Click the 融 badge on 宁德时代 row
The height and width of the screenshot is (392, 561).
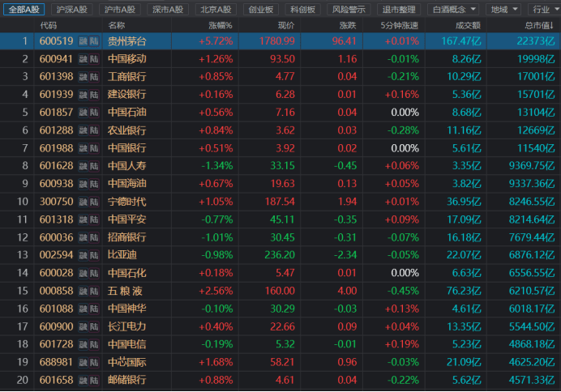point(83,202)
